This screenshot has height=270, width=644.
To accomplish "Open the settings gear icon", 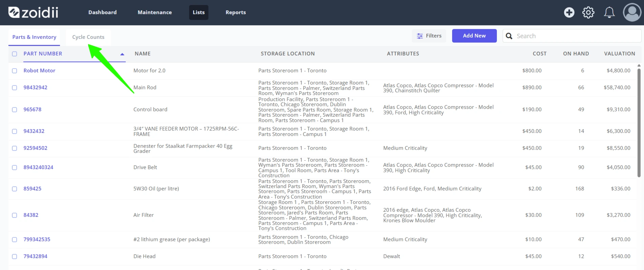I will pos(588,13).
